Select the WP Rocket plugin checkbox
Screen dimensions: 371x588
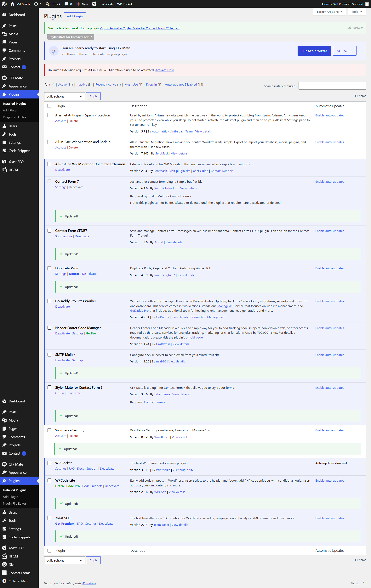tap(50, 463)
